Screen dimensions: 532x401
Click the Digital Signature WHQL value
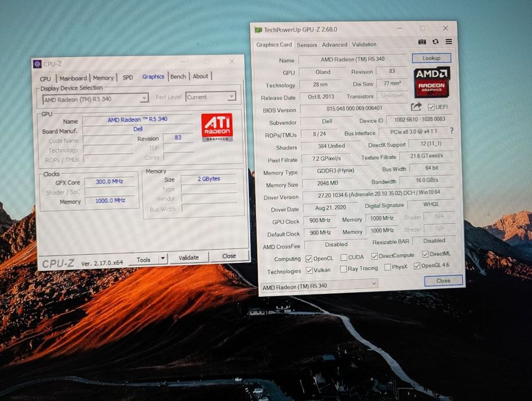[431, 205]
